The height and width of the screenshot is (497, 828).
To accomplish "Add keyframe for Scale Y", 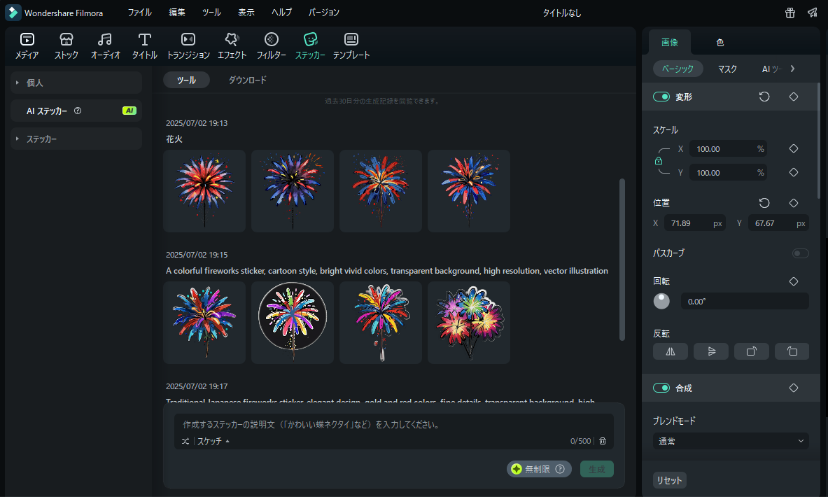I will pos(794,173).
